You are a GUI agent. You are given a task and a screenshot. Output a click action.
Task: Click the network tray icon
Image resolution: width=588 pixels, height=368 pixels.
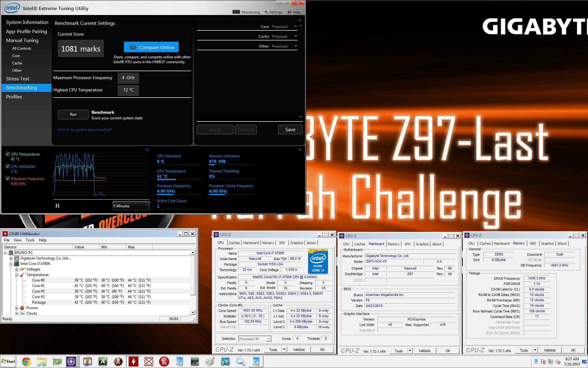551,362
